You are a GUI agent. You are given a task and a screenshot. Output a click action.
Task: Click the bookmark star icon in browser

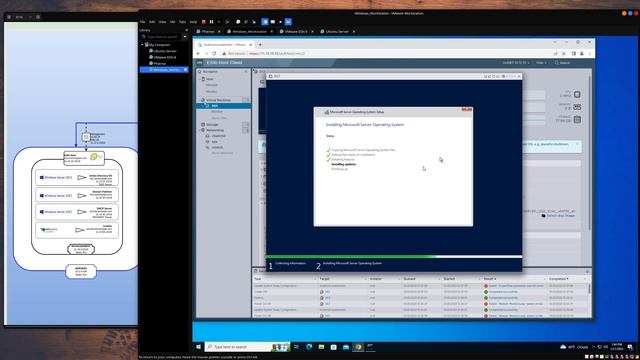click(x=564, y=53)
